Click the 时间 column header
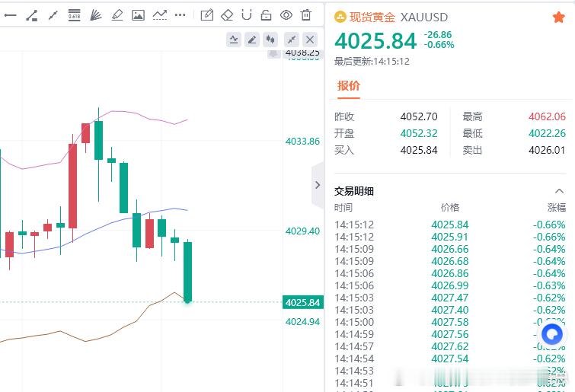Image resolution: width=575 pixels, height=392 pixels. click(343, 207)
